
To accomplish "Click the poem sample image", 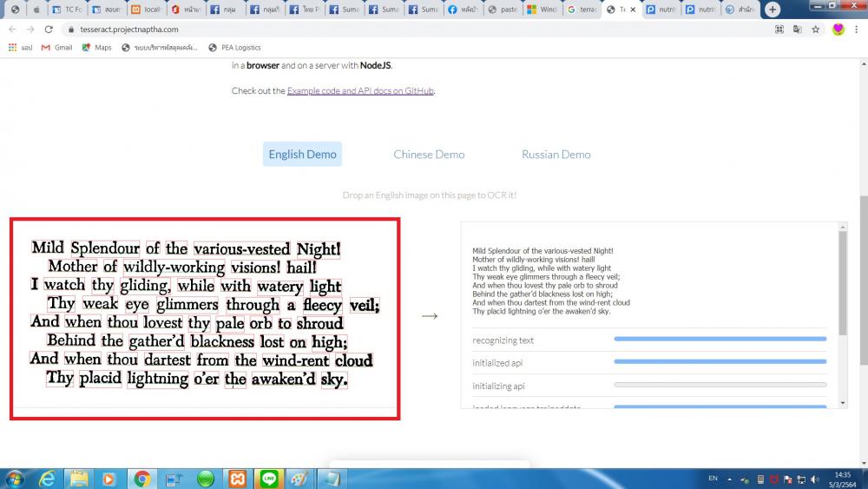I will click(x=205, y=319).
